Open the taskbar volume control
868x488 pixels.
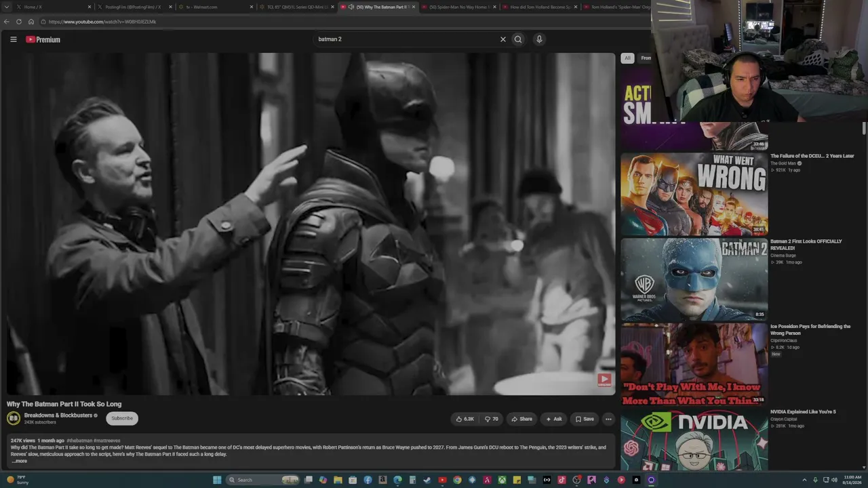coord(834,480)
